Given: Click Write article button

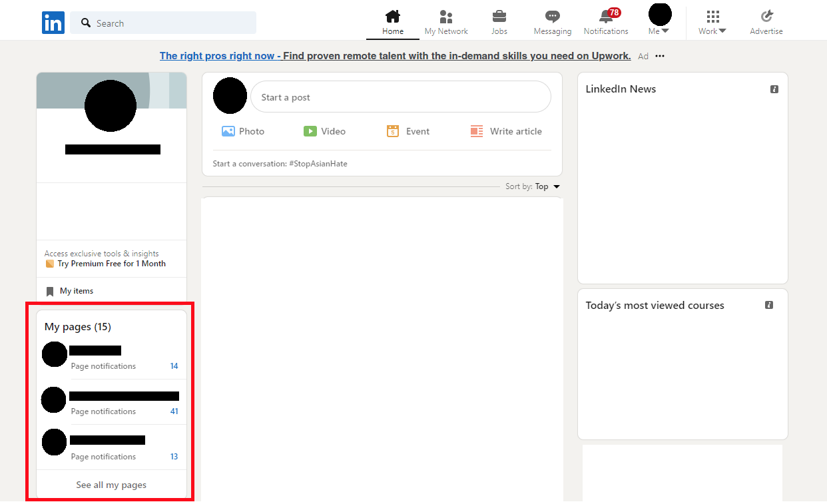Looking at the screenshot, I should (x=506, y=131).
